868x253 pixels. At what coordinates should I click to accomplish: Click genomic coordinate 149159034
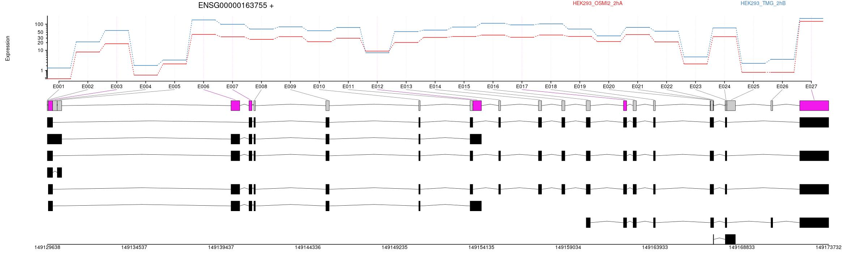568,248
